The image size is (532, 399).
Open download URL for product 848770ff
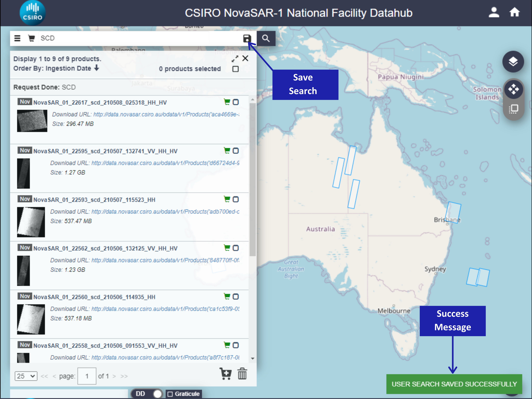point(165,260)
